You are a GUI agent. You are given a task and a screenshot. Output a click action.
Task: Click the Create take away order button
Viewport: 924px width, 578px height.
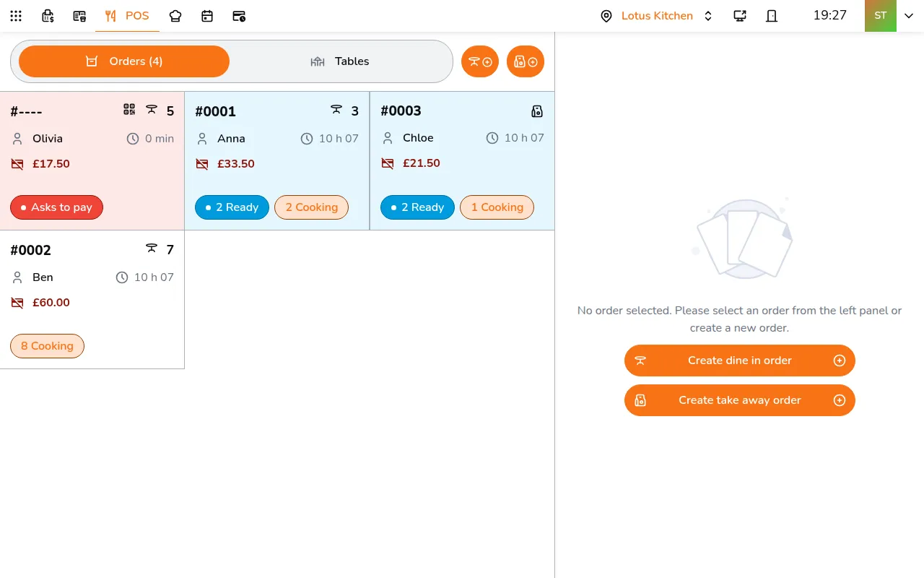coord(740,400)
